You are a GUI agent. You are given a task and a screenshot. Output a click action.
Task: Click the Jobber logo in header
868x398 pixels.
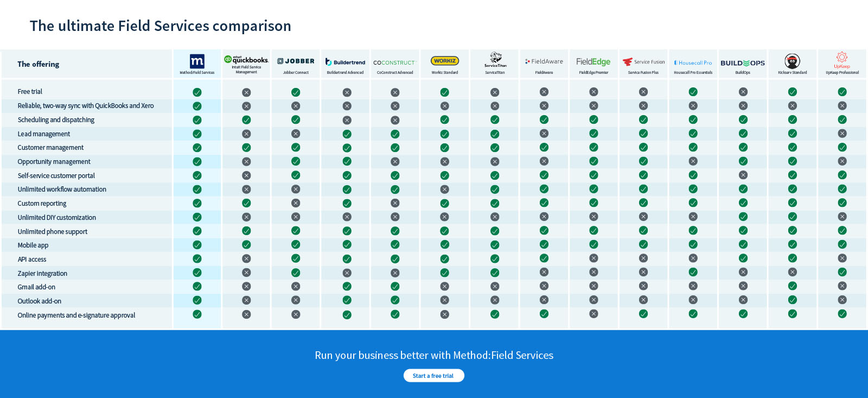(x=296, y=61)
